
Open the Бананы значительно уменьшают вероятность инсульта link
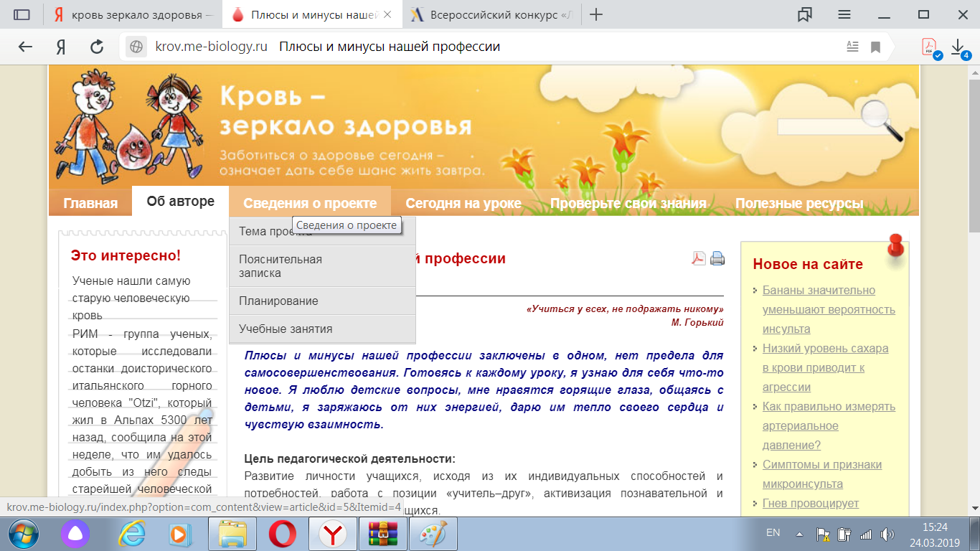pos(829,310)
